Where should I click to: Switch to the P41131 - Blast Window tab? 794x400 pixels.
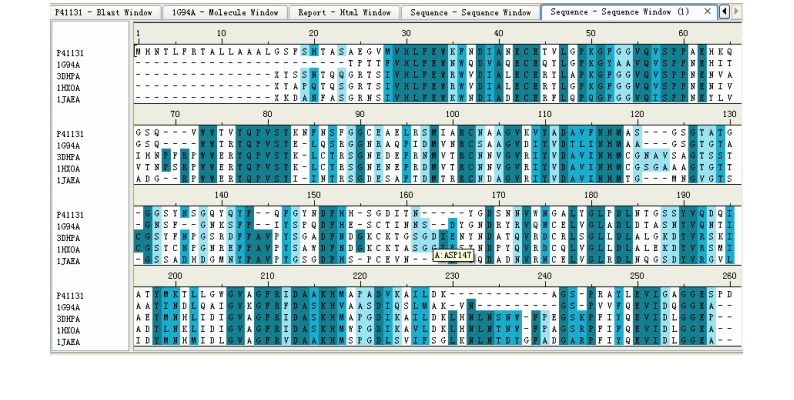tap(104, 12)
